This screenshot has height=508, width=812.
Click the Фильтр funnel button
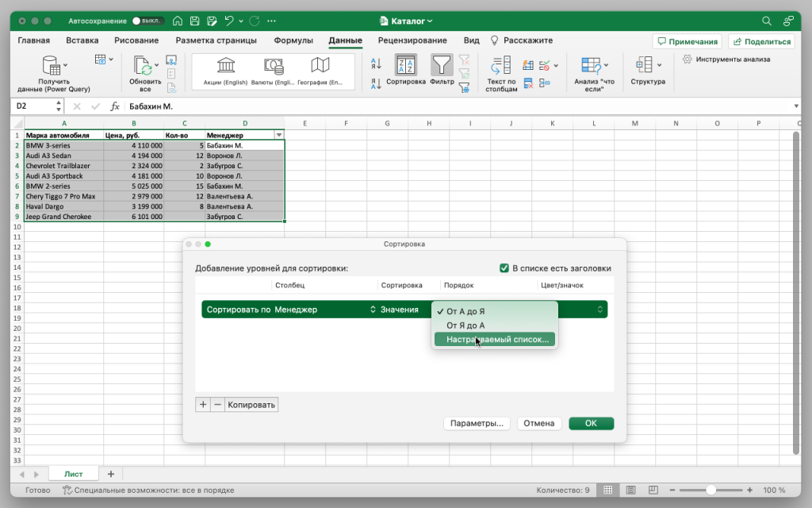[x=442, y=70]
